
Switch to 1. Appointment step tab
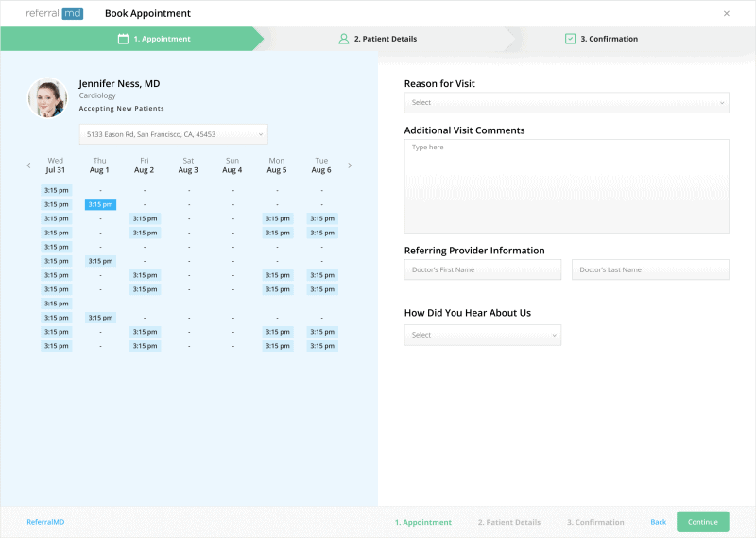pos(132,39)
